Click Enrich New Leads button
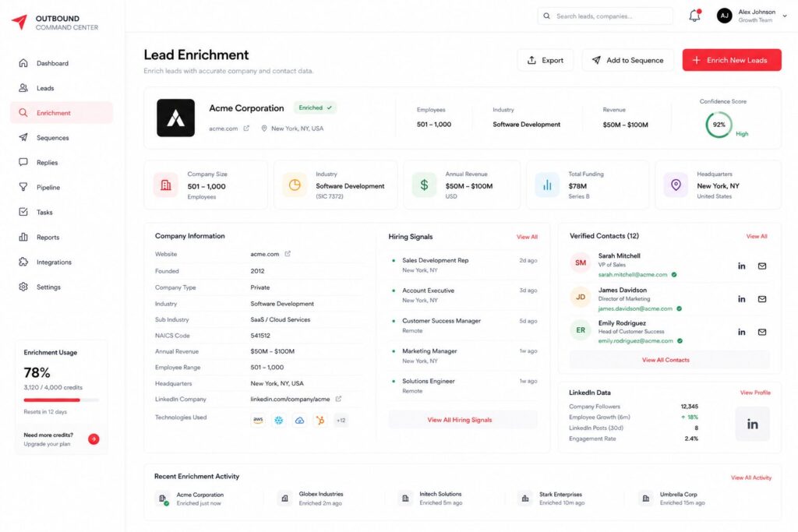798x532 pixels. 731,60
